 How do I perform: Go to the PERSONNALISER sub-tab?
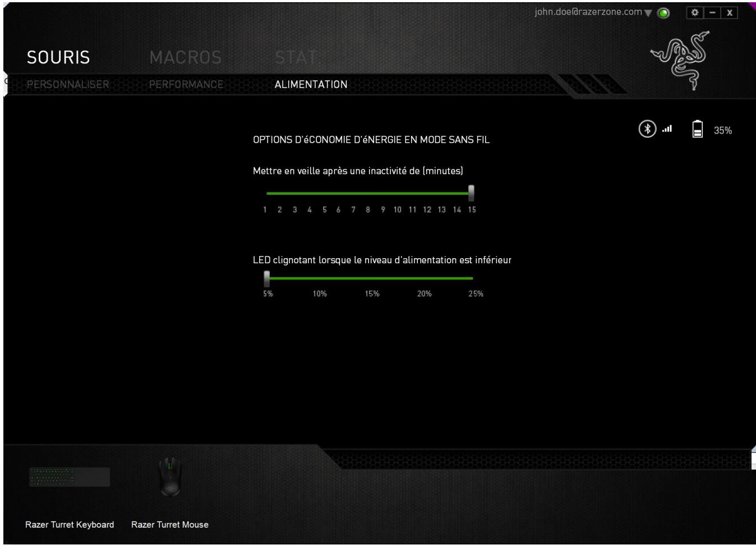pos(68,84)
